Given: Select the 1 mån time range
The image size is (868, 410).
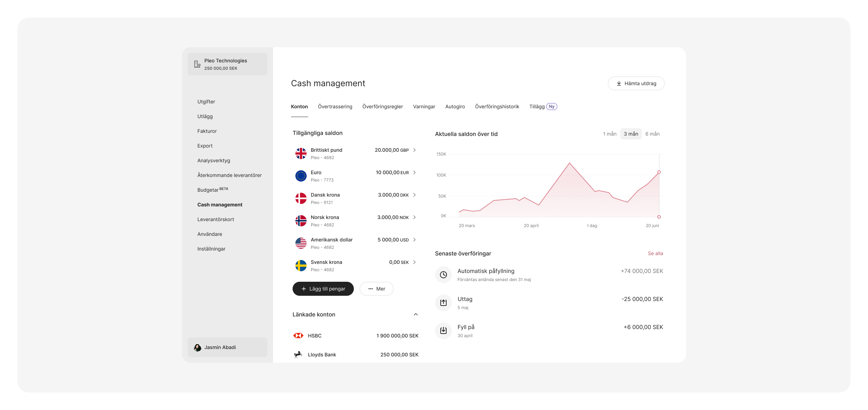Looking at the screenshot, I should (x=609, y=134).
